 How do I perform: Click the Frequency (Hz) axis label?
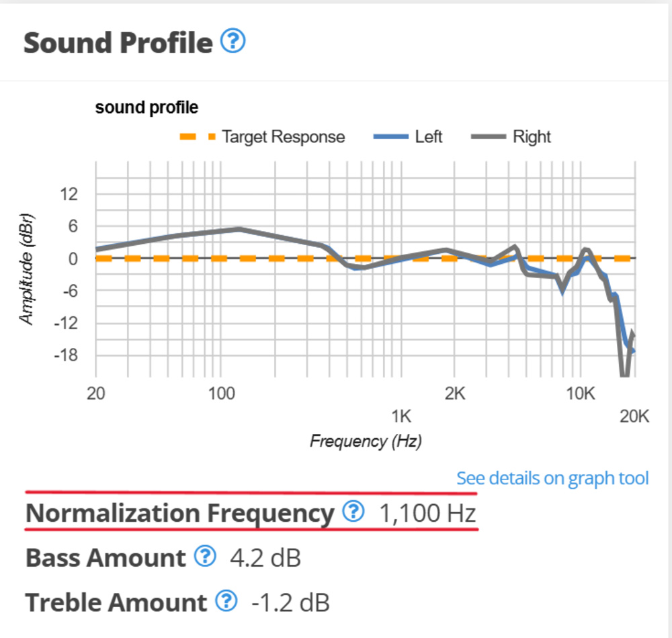click(366, 441)
